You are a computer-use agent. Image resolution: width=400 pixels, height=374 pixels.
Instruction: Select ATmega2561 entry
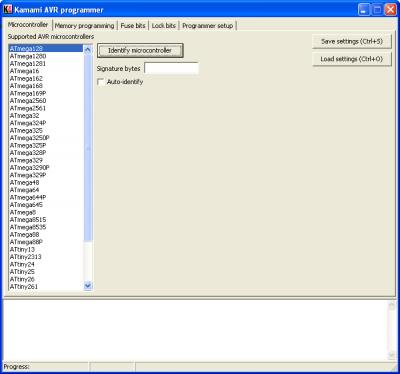click(x=46, y=108)
